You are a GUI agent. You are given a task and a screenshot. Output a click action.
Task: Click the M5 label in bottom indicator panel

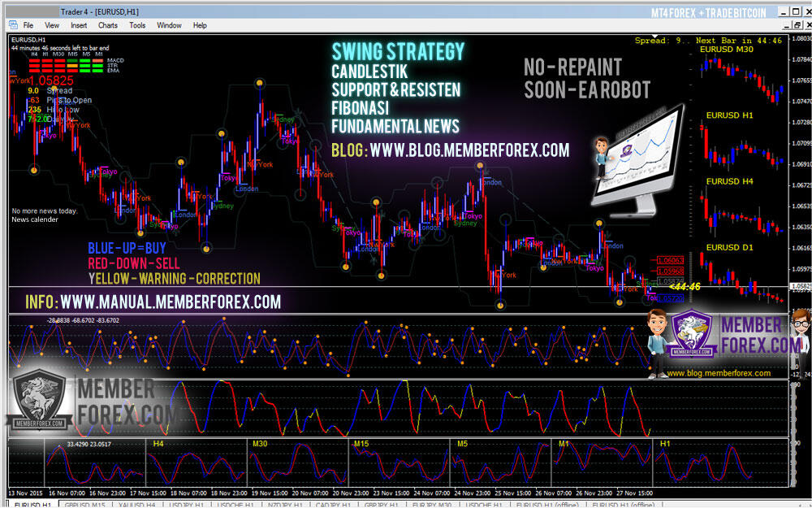[463, 445]
